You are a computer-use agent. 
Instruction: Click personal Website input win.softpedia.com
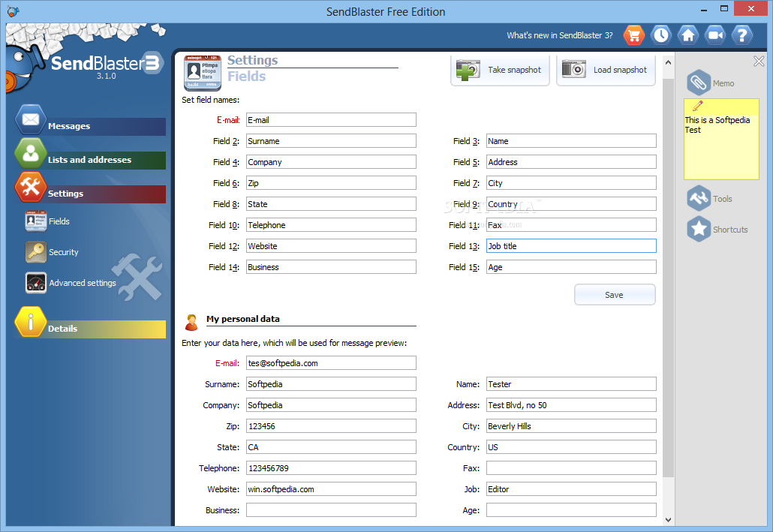tap(331, 489)
